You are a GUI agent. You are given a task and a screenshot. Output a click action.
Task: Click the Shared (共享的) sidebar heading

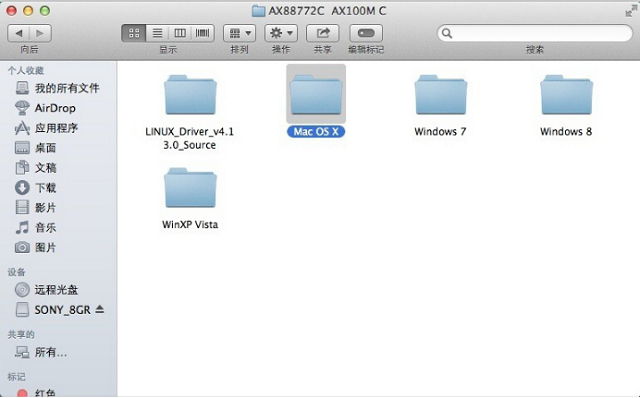[x=21, y=335]
